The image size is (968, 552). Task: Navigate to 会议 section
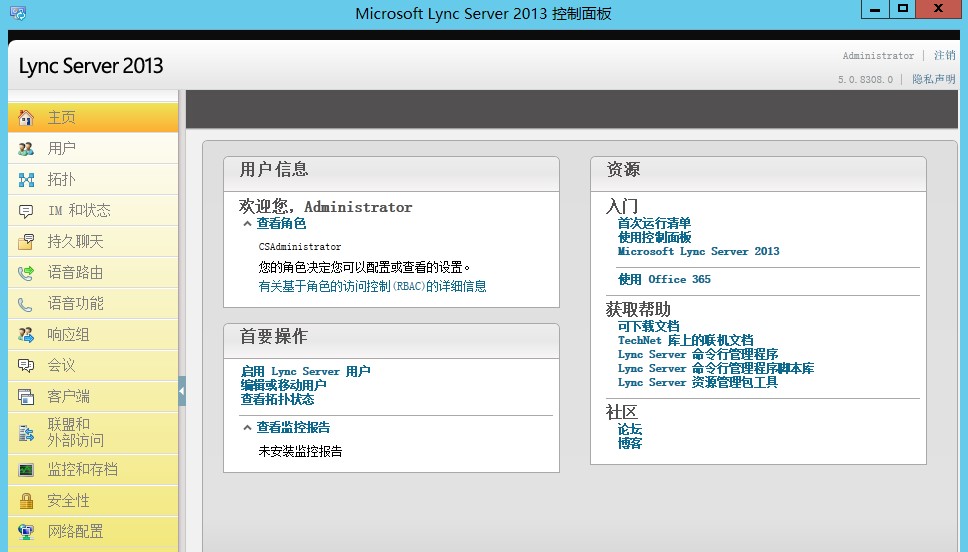[93, 366]
